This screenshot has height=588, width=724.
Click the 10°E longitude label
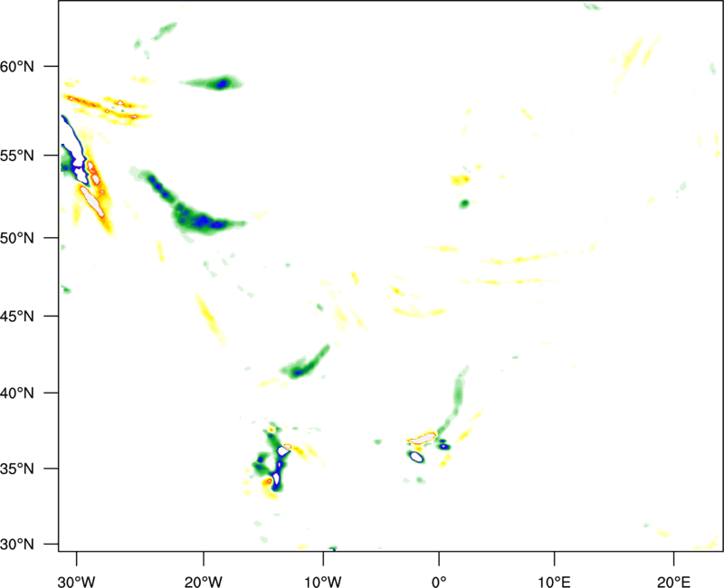click(x=554, y=582)
